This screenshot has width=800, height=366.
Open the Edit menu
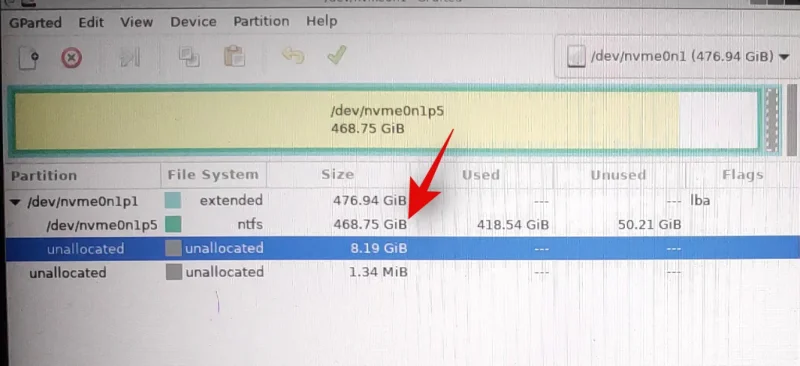(x=91, y=22)
